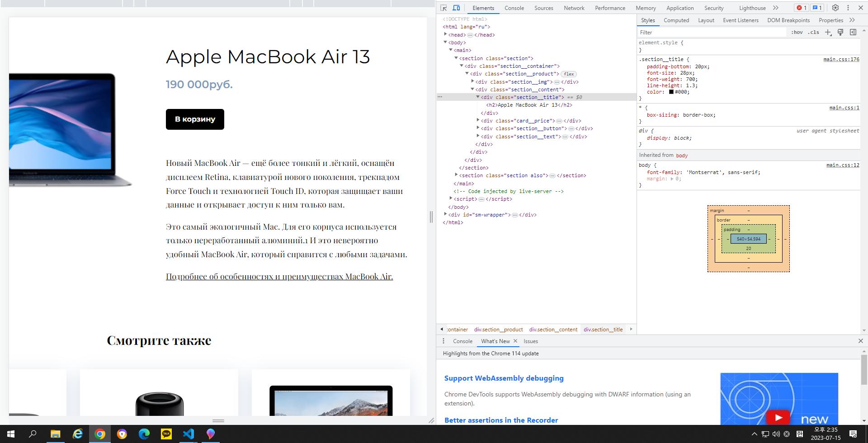Viewport: 868px width, 443px height.
Task: Click the styles Filter input field
Action: point(712,32)
